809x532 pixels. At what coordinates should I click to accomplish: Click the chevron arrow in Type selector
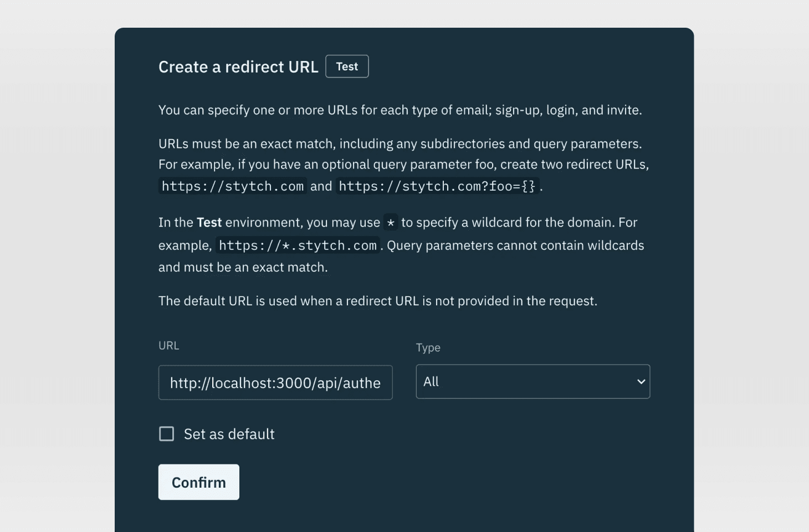tap(641, 382)
